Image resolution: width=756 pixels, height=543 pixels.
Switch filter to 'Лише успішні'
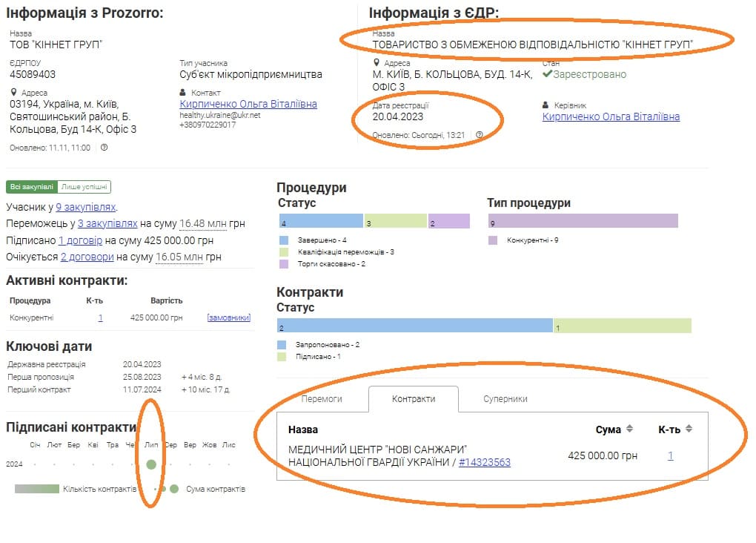pyautogui.click(x=84, y=188)
